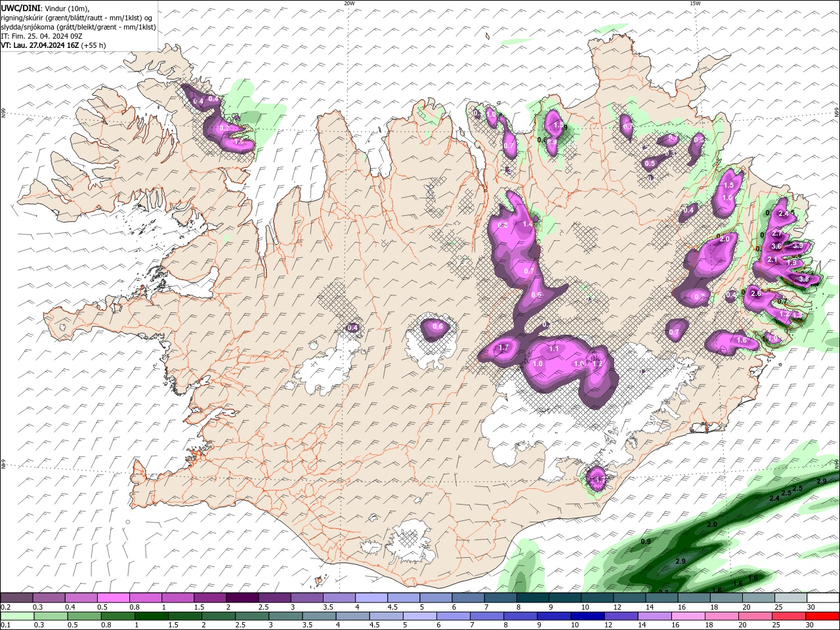
Task: Click the '2.7' snowfall value in the east
Action: (x=777, y=234)
